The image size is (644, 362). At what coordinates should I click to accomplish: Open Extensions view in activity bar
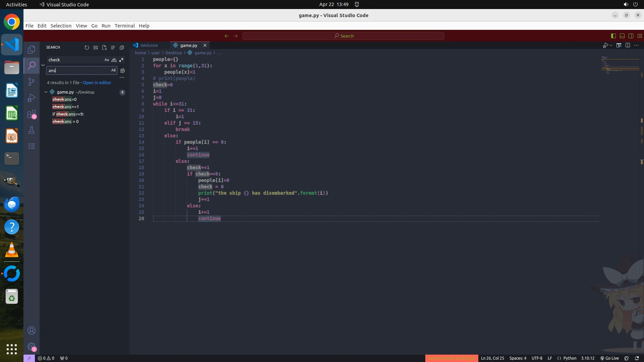tap(32, 114)
